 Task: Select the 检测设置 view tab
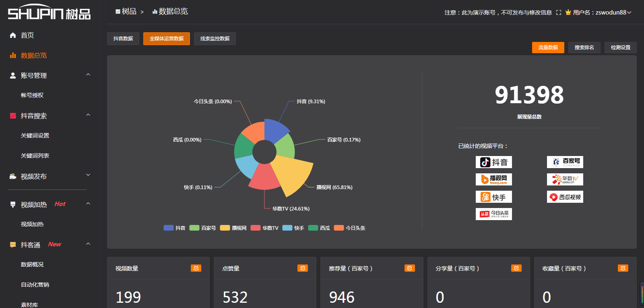[x=621, y=48]
